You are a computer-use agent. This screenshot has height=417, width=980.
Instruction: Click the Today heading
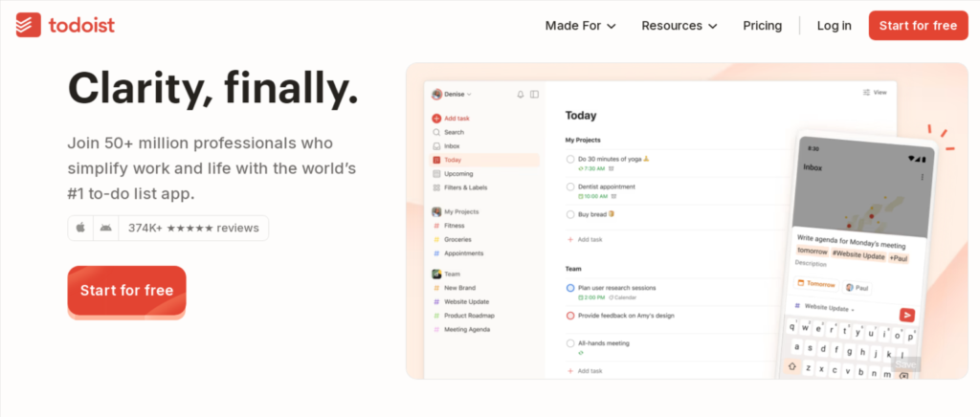(x=581, y=116)
